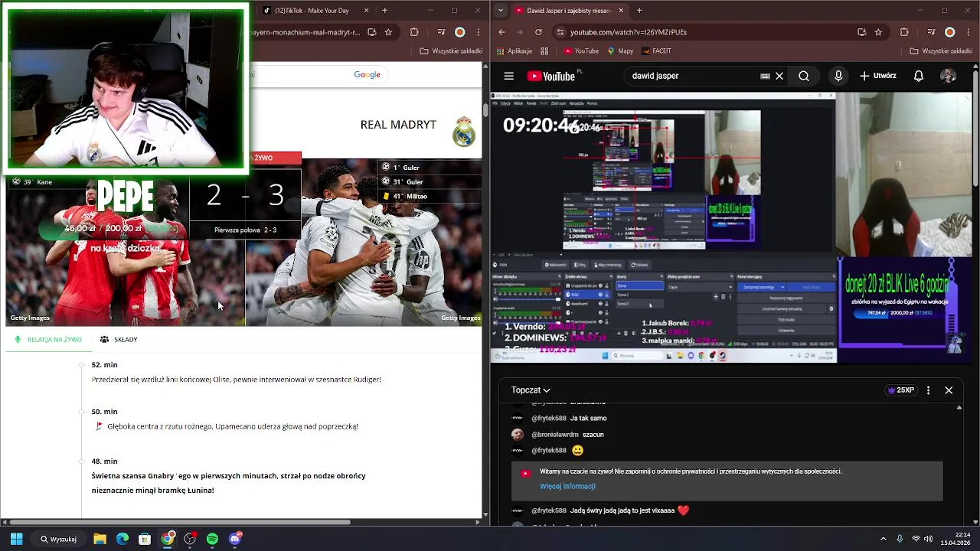Open YouTube bookmark in bookmarks bar

point(580,51)
